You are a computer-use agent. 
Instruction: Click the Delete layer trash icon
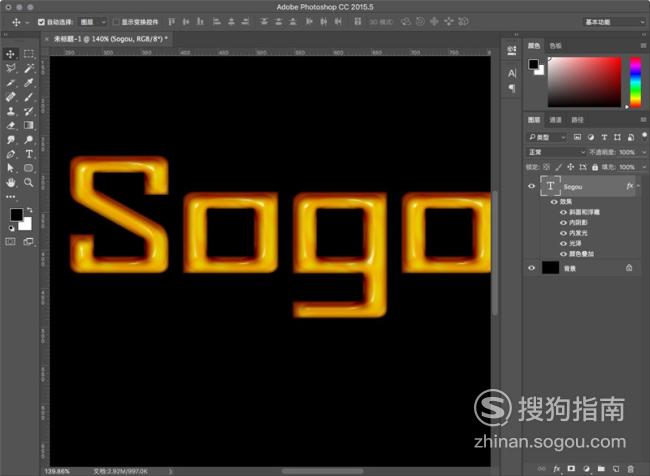(631, 469)
